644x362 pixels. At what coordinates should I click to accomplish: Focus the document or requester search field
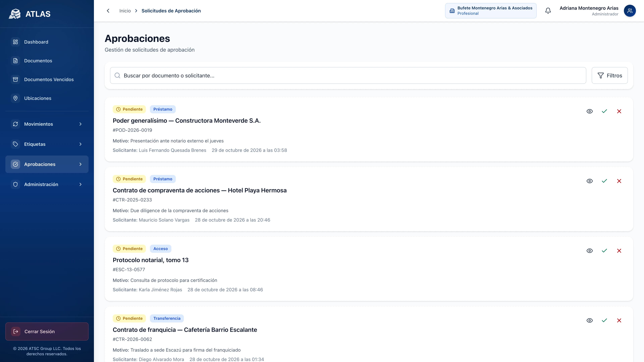click(348, 75)
